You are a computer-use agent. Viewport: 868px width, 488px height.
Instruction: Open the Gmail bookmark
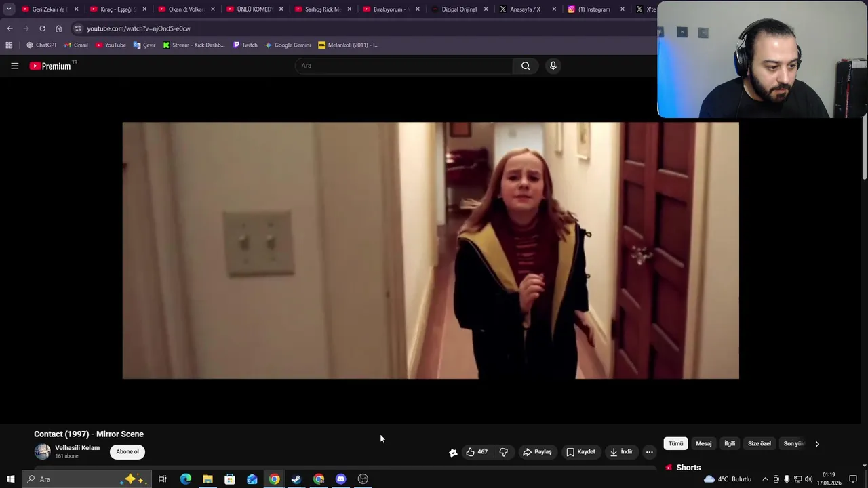pyautogui.click(x=76, y=45)
